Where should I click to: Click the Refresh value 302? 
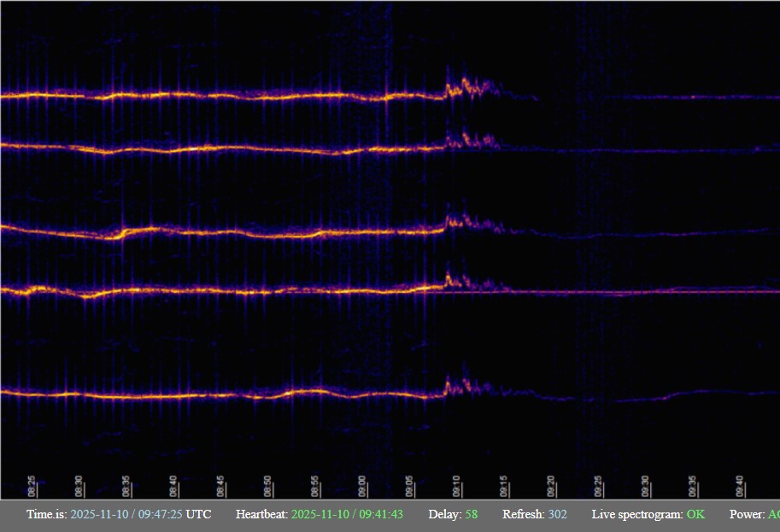pos(557,515)
